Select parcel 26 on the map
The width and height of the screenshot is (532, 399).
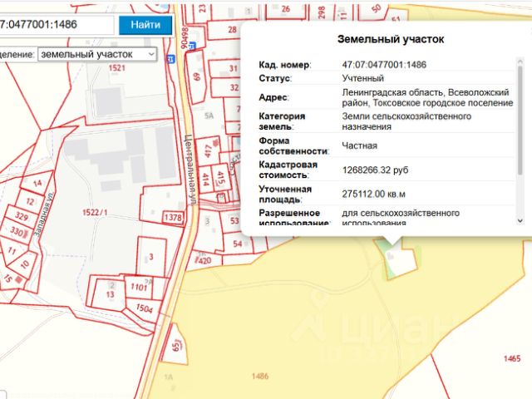(286, 9)
